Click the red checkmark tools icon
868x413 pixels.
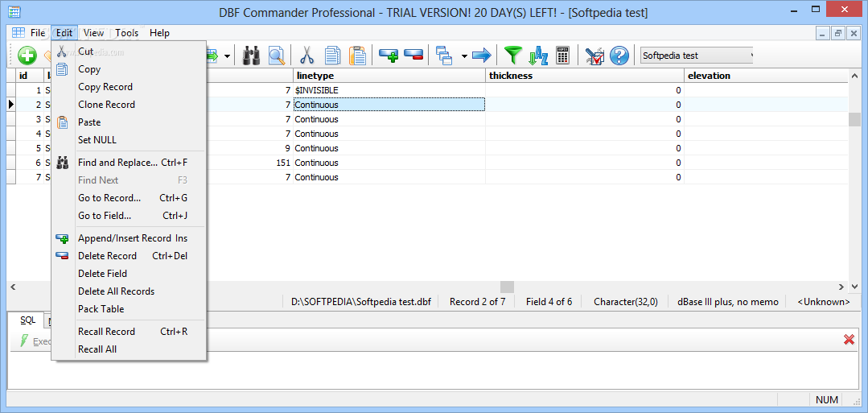594,56
